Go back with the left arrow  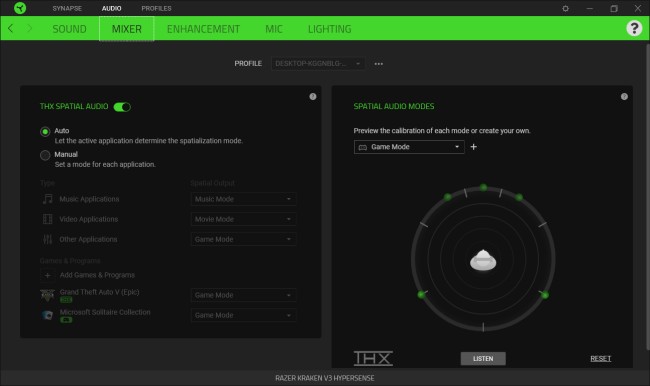[x=11, y=29]
